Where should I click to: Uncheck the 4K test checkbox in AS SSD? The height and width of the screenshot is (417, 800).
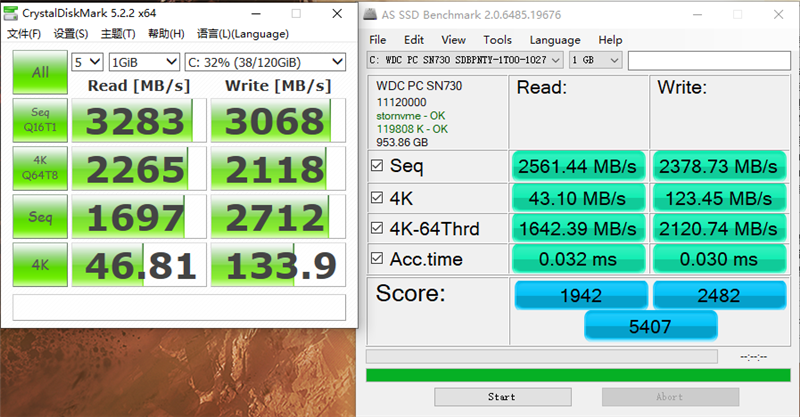click(377, 198)
